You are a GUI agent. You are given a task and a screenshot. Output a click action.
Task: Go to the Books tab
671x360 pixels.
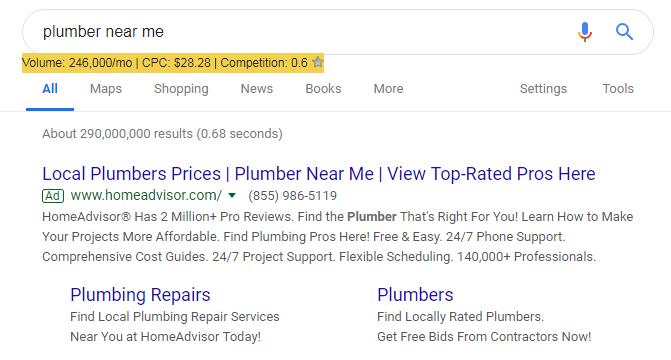click(x=323, y=89)
